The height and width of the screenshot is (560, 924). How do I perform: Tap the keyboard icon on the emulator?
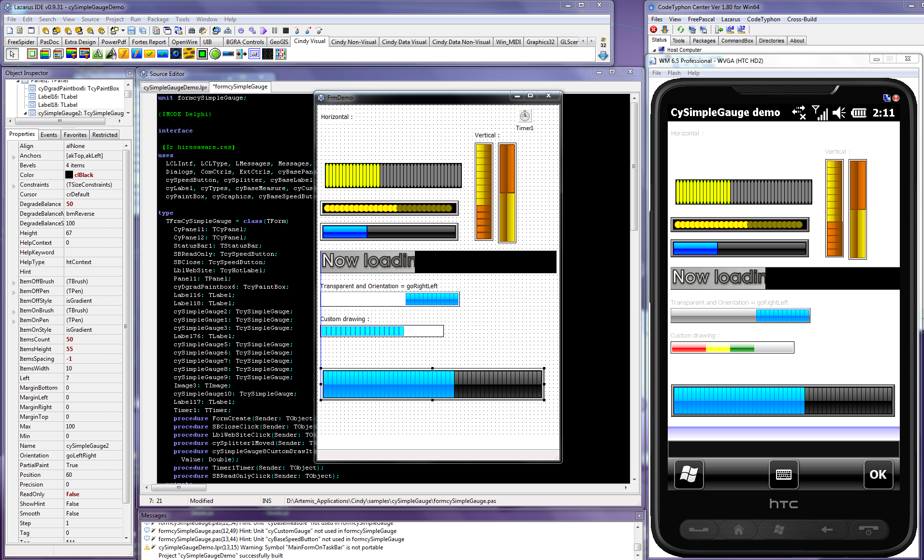(x=783, y=474)
